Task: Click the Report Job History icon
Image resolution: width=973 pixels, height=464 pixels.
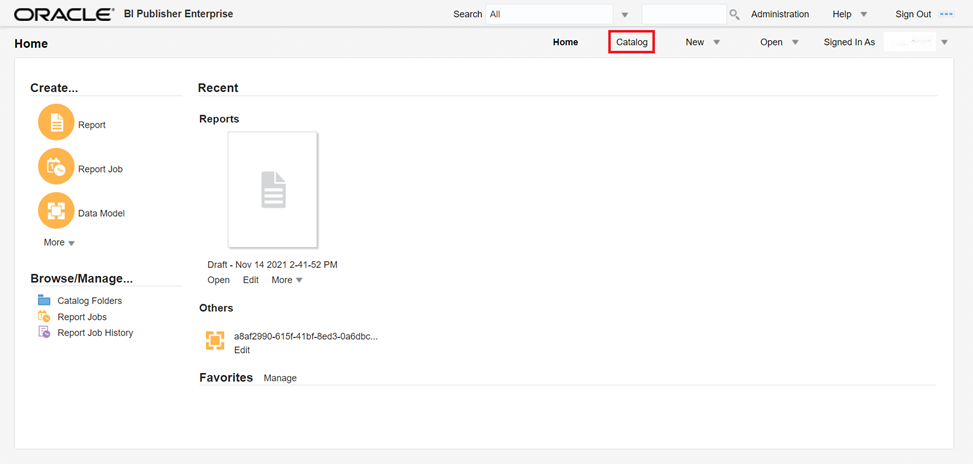Action: [x=44, y=332]
